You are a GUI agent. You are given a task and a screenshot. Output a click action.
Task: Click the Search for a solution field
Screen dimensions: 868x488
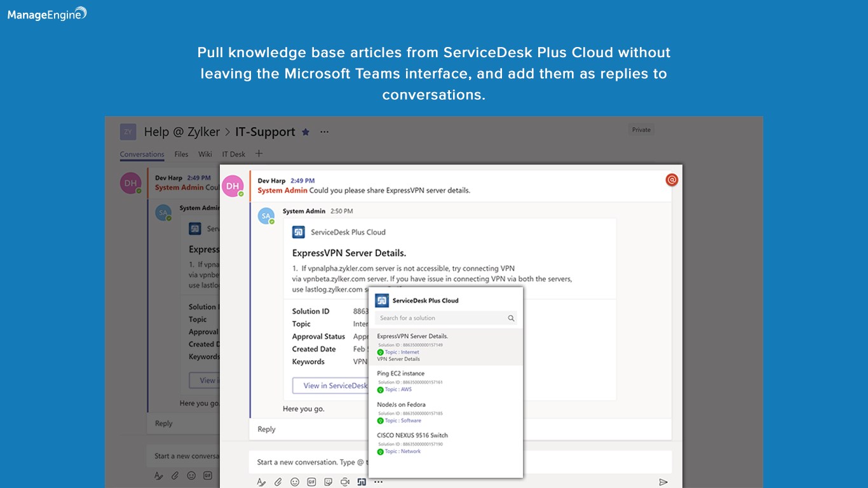point(446,318)
